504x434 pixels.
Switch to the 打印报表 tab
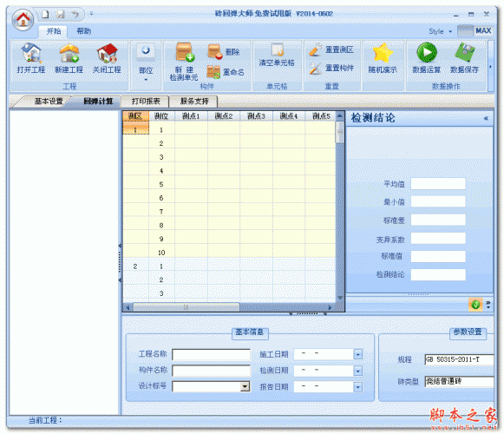coord(146,101)
